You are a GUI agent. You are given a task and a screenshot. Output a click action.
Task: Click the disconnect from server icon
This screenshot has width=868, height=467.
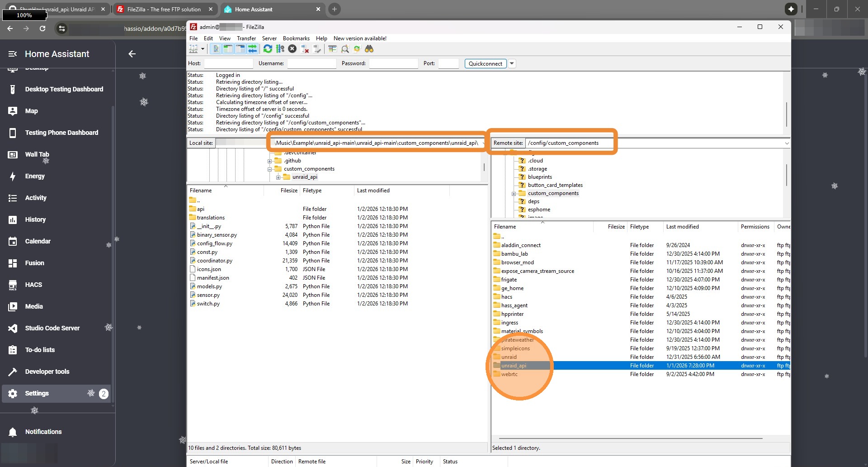(305, 49)
